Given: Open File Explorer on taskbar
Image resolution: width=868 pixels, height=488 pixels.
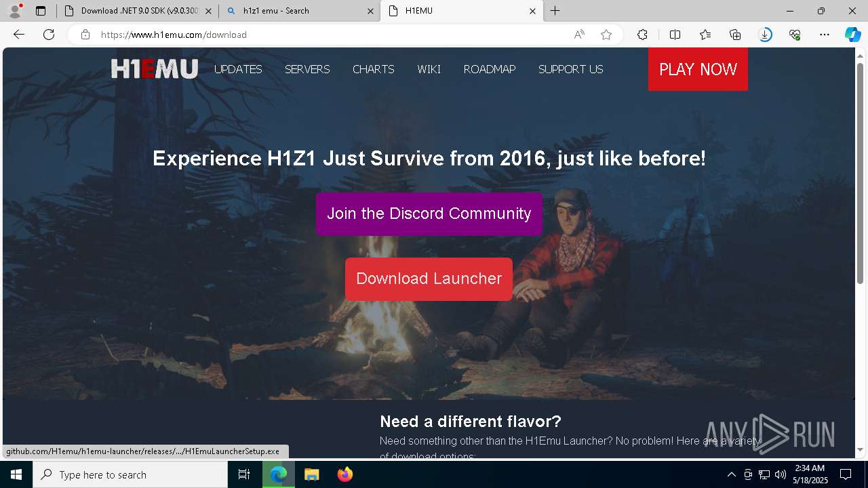Looking at the screenshot, I should 311,474.
